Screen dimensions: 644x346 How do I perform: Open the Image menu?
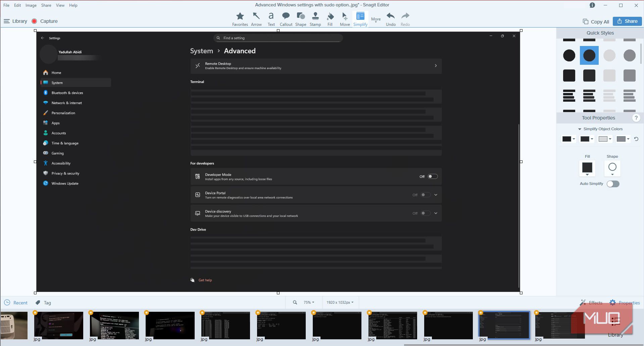pyautogui.click(x=31, y=5)
